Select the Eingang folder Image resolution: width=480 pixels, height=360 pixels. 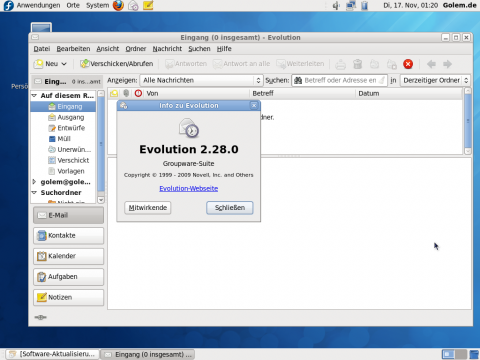(63, 106)
